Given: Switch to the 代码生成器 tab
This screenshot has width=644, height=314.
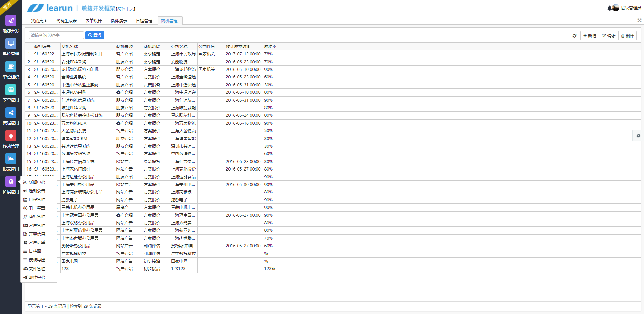Looking at the screenshot, I should [x=66, y=21].
